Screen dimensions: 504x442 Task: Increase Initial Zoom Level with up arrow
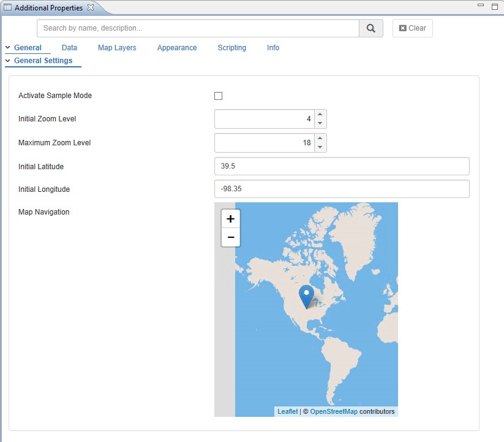(320, 115)
